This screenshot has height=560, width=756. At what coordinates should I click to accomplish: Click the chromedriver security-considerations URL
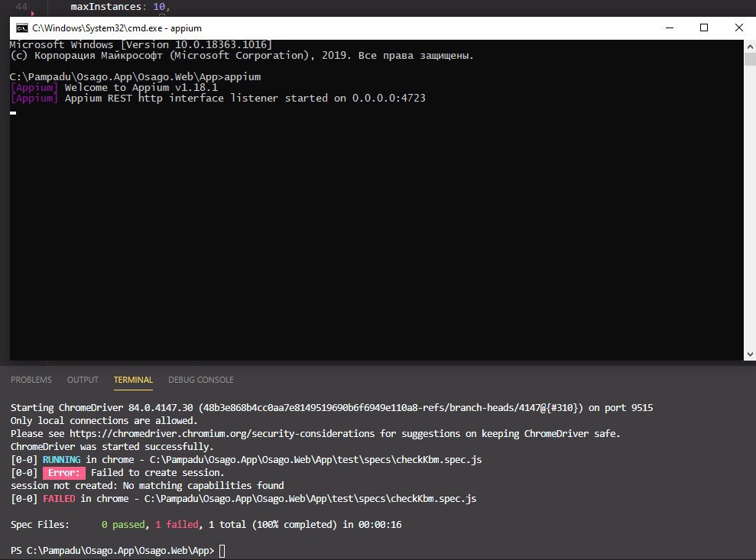point(222,434)
